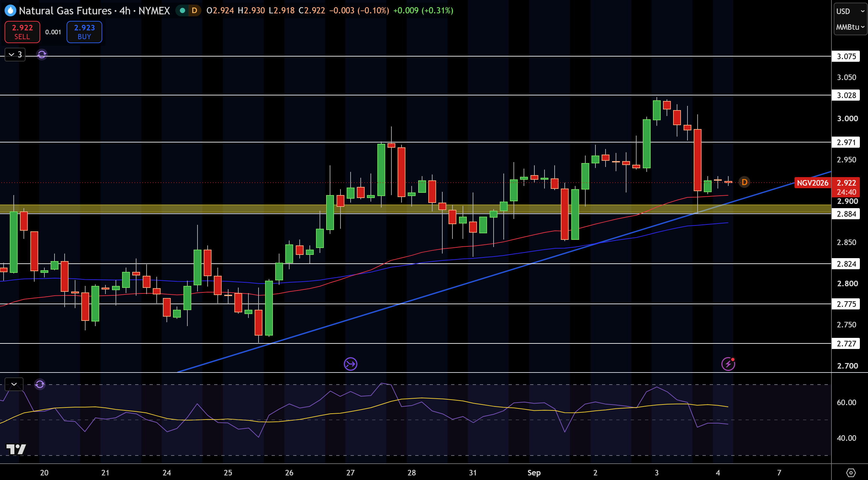This screenshot has width=868, height=480.
Task: Click the purple refresh icon beside indicator count
Action: [x=42, y=54]
